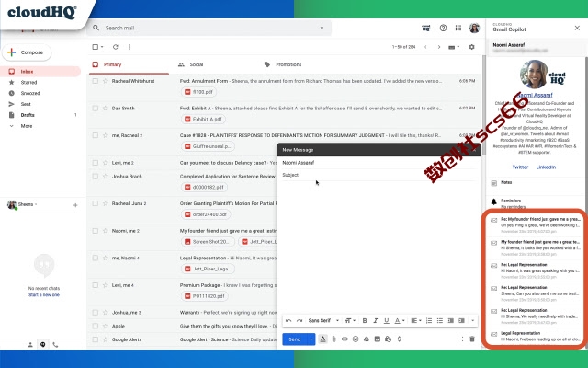
Task: Open select-all checkbox dropdown arrow
Action: coord(102,47)
